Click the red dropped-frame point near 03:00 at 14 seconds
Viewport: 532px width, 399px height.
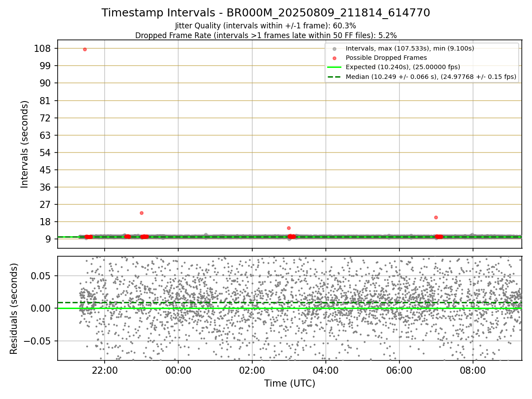click(289, 228)
